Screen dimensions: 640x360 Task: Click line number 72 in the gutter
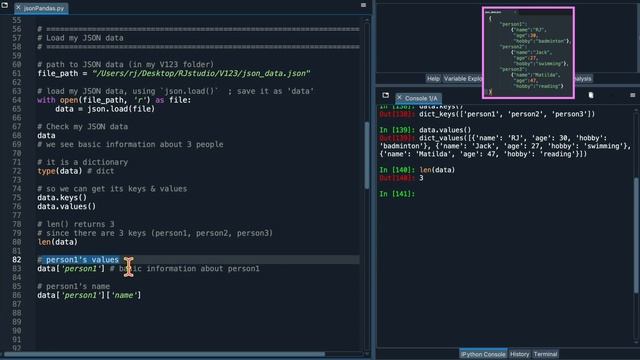(x=16, y=171)
